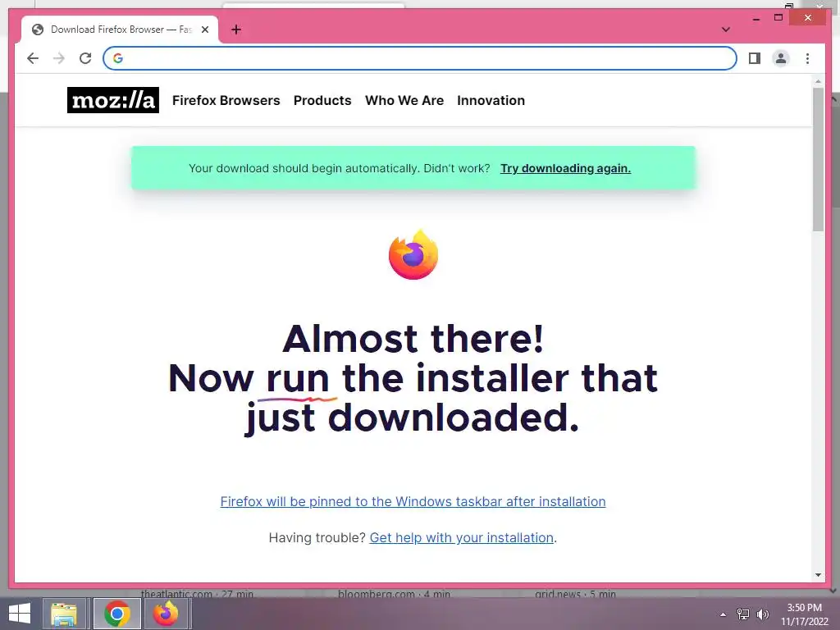Select the Download Firefox Browser tab
Screen dimensions: 840x630
click(x=120, y=30)
